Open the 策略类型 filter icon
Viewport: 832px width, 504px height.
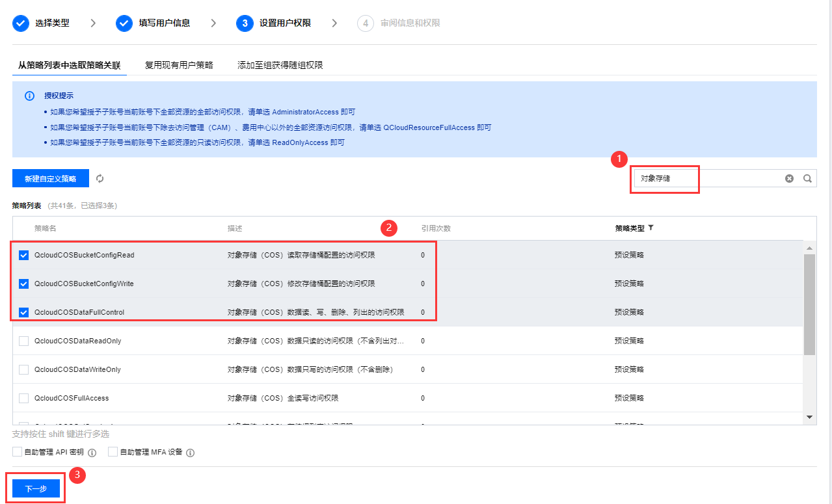pos(651,228)
